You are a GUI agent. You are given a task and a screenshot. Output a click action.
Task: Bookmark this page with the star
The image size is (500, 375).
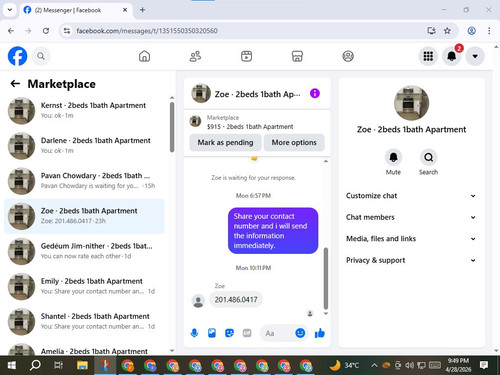click(x=447, y=31)
